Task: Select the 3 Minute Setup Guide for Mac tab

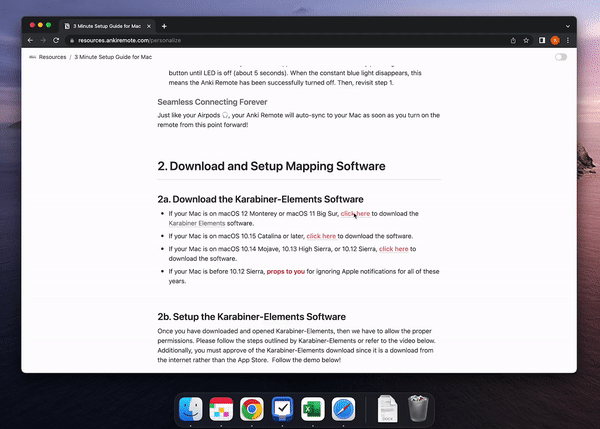Action: point(107,26)
